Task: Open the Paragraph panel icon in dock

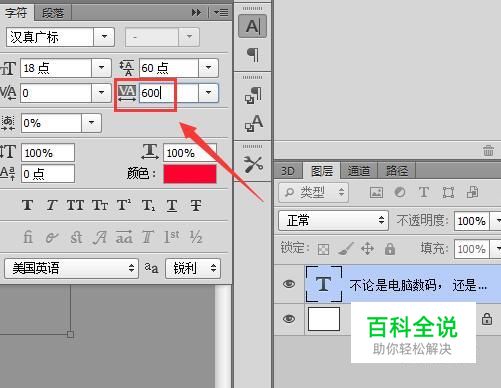Action: (x=253, y=55)
